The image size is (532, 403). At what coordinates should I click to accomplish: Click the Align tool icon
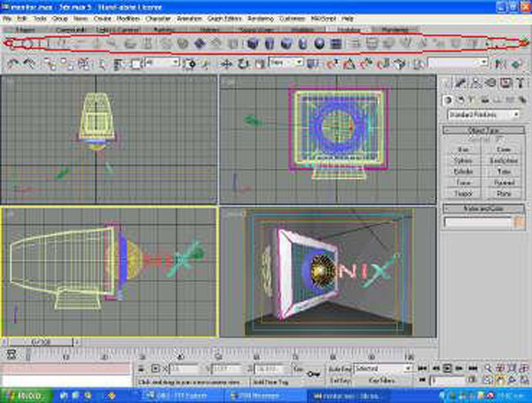(x=516, y=64)
